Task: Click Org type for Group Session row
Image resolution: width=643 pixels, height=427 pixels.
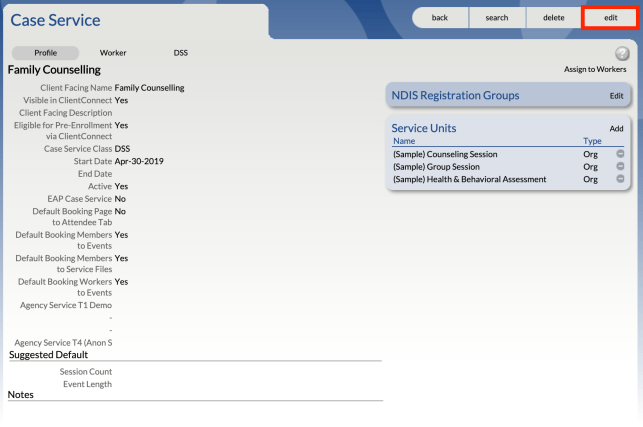Action: [591, 167]
